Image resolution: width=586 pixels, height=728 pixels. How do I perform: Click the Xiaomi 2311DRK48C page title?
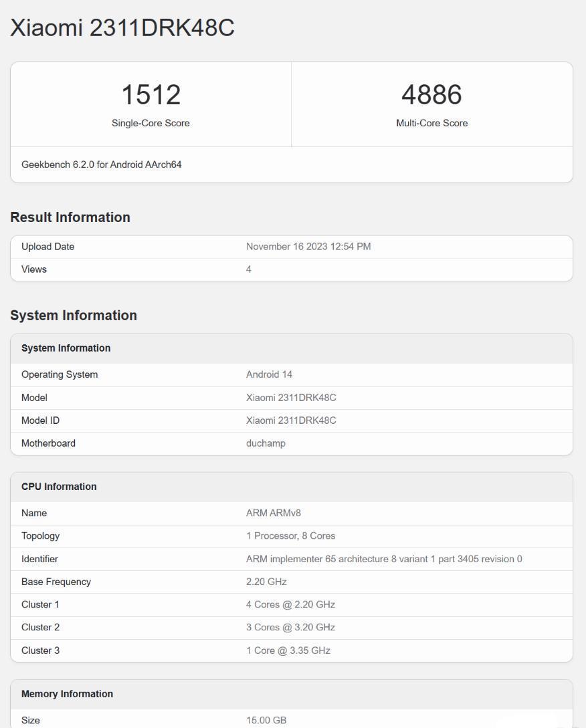pyautogui.click(x=122, y=28)
